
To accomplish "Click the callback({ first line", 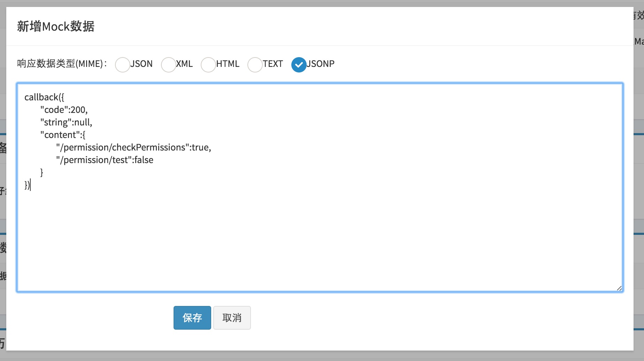I will (x=44, y=97).
